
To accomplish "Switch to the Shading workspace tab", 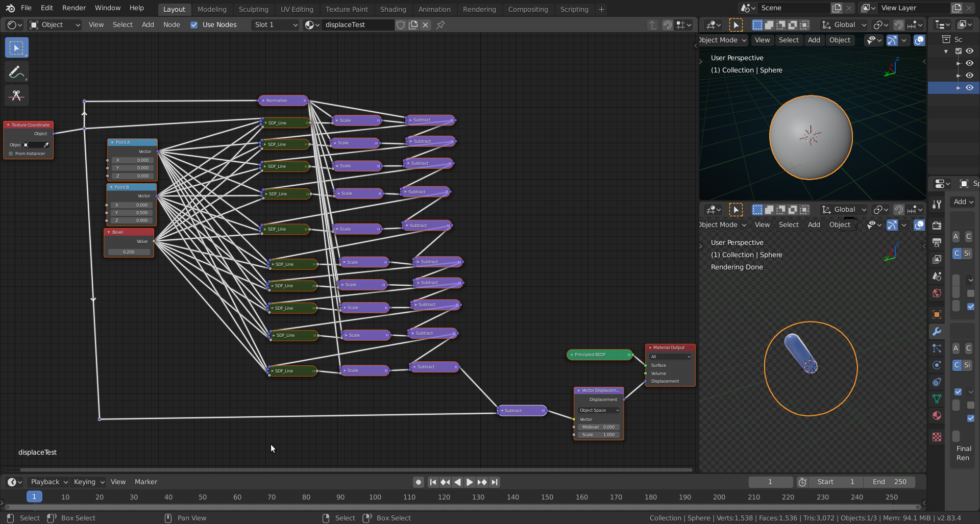I will (x=393, y=9).
